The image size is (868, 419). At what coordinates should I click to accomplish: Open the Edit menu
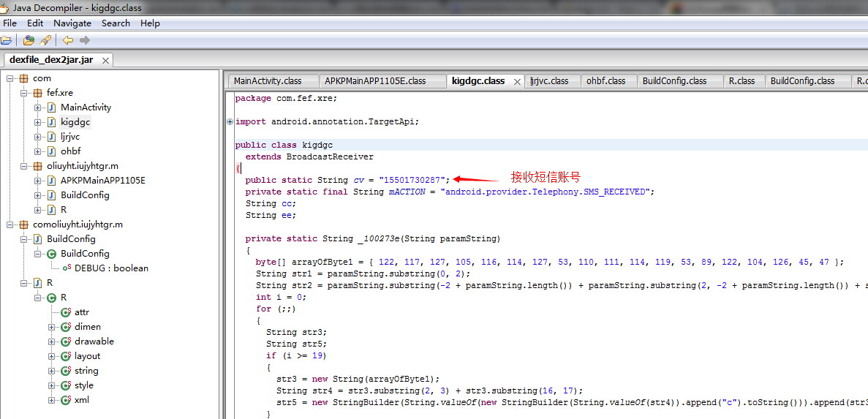(35, 23)
